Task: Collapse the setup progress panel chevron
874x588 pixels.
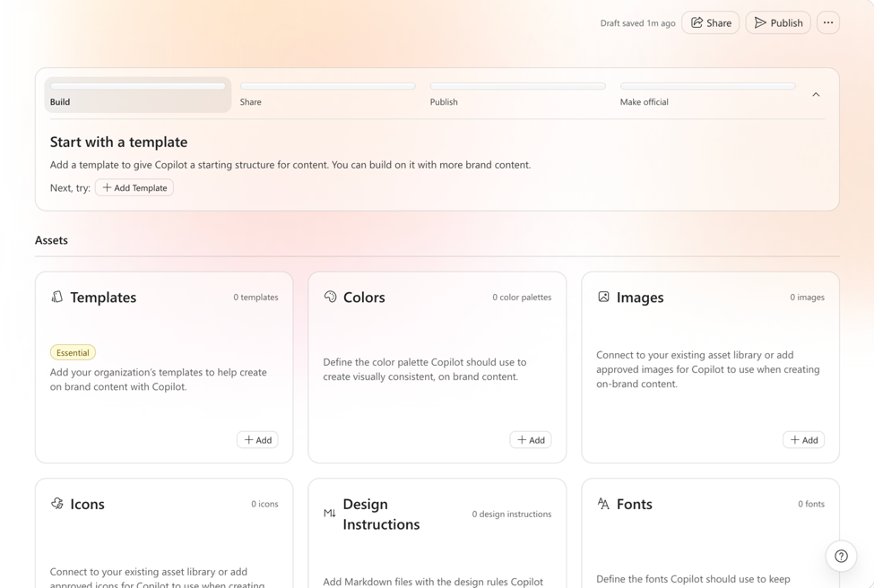Action: point(816,95)
